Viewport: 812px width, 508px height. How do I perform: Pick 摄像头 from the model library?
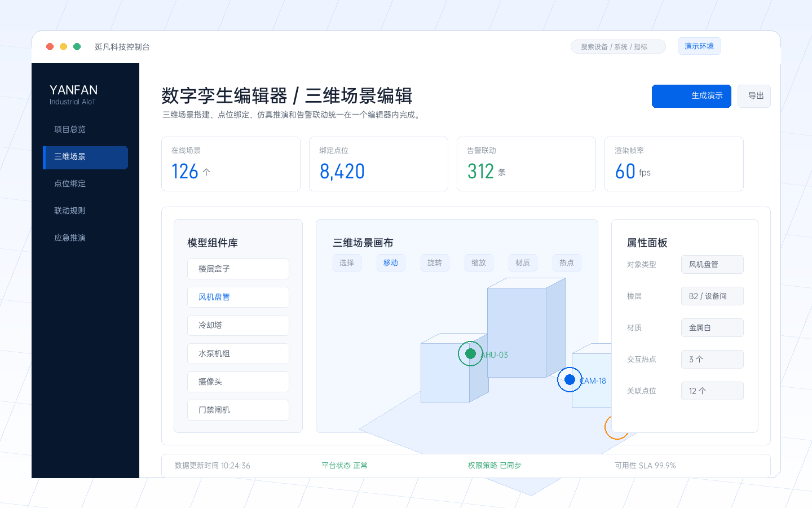tap(238, 382)
